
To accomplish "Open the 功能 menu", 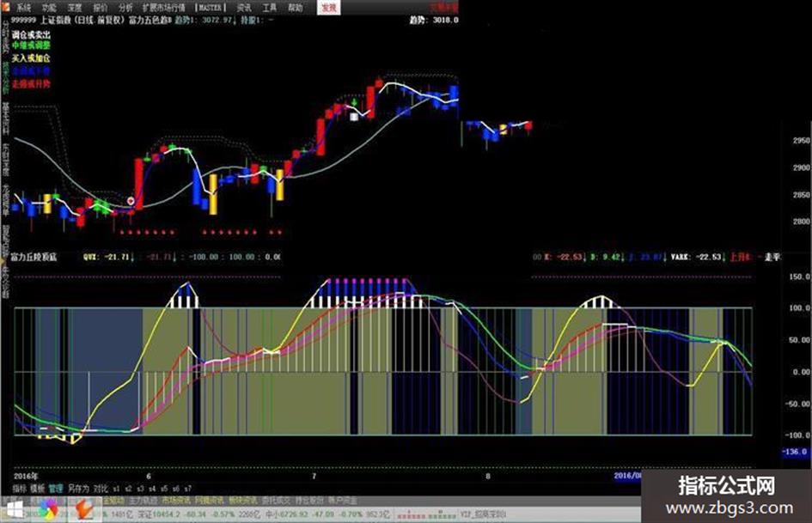I will pyautogui.click(x=49, y=7).
